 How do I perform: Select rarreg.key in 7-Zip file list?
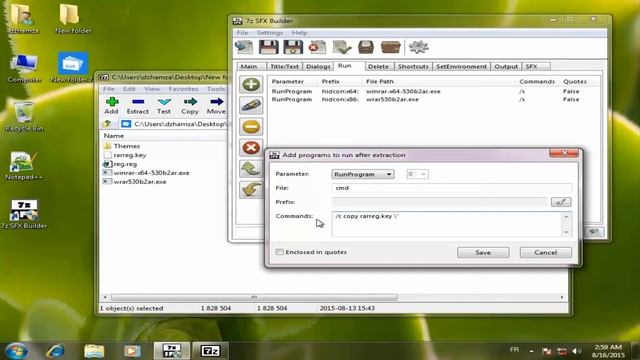130,155
